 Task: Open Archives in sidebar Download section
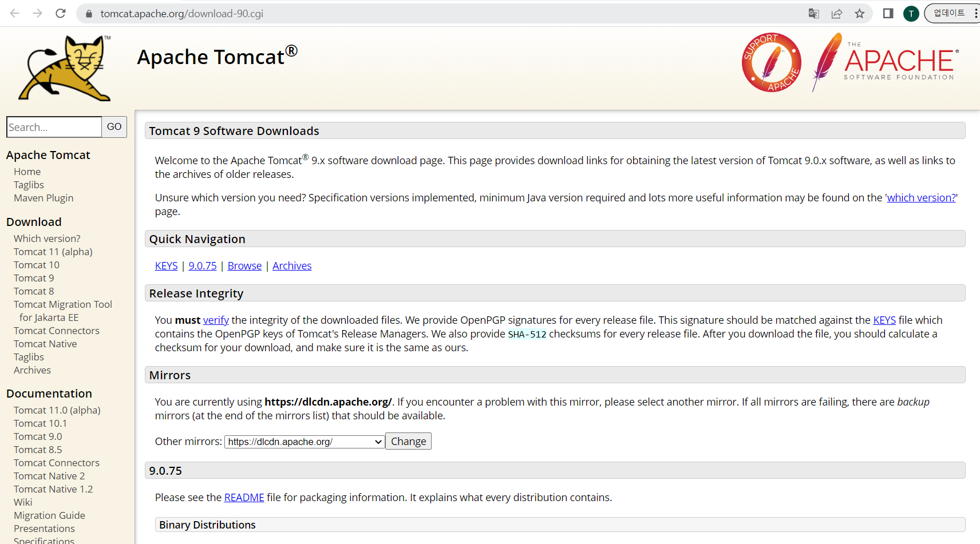(32, 370)
